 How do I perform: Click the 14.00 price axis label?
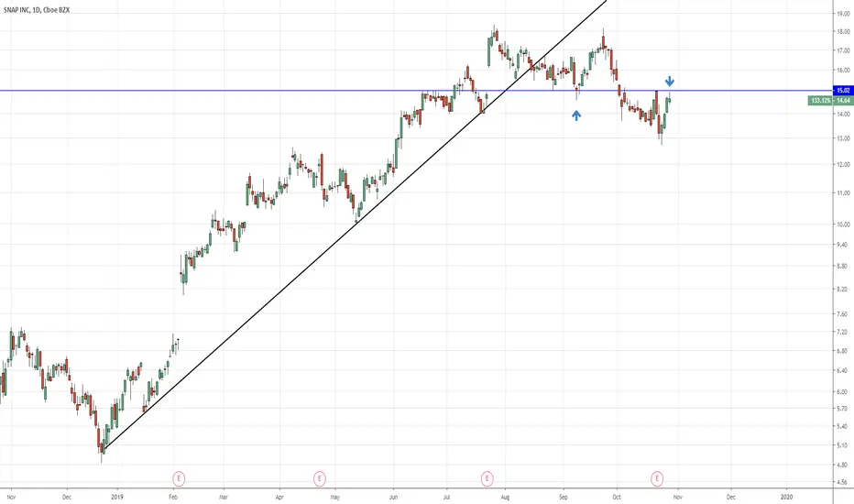pos(843,114)
